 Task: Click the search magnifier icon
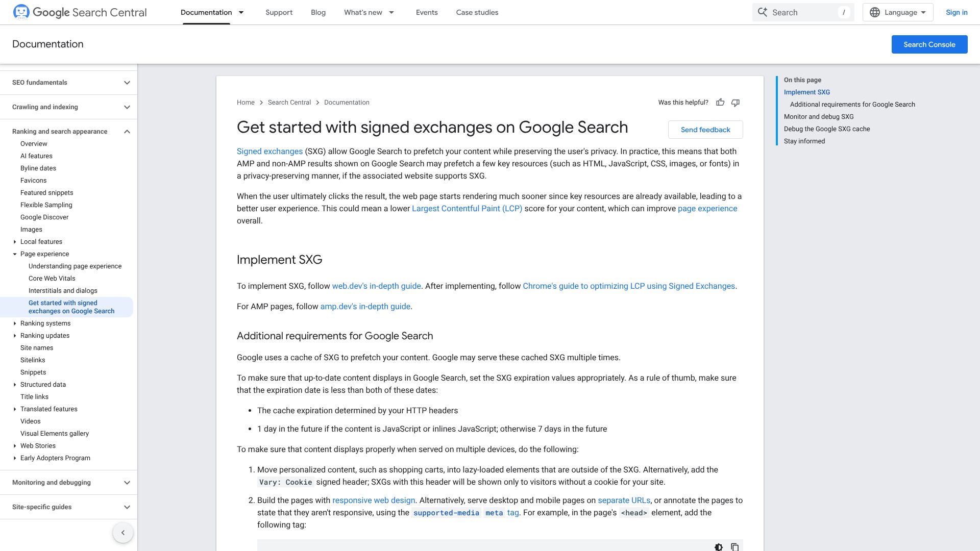[763, 12]
